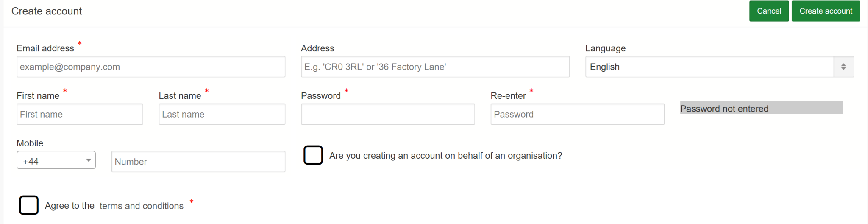Click the organisation question label text
This screenshot has height=224, width=868.
pyautogui.click(x=445, y=156)
